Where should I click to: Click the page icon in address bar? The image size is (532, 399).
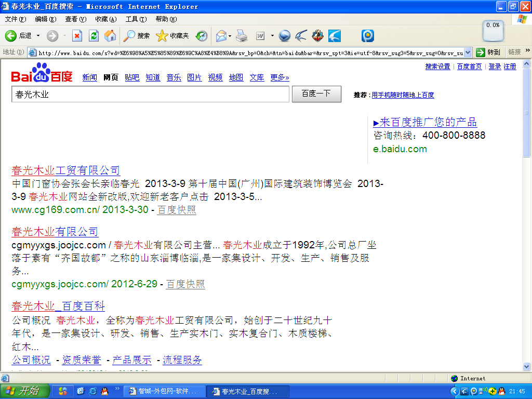click(x=33, y=52)
